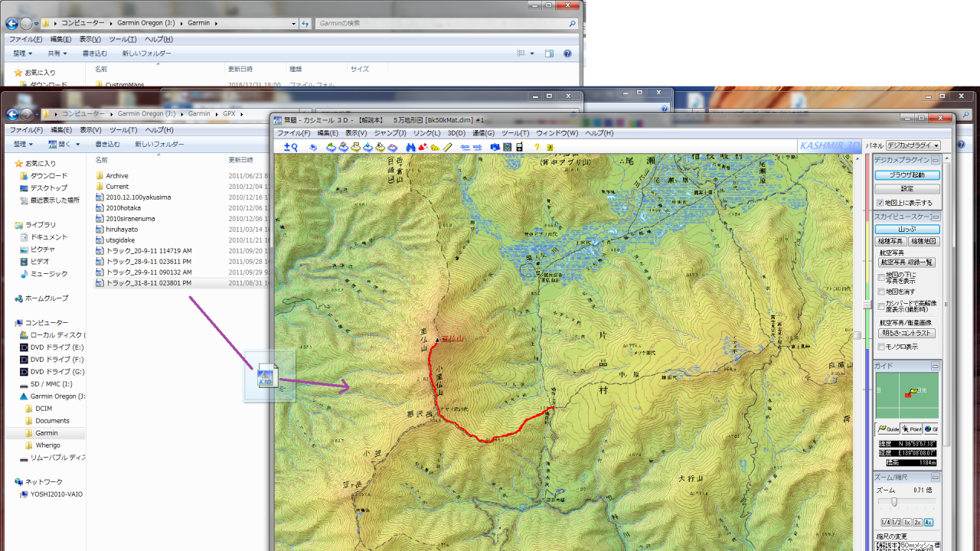This screenshot has height=551, width=980.
Task: Enable the モノクロ表示 checkbox
Action: [881, 347]
